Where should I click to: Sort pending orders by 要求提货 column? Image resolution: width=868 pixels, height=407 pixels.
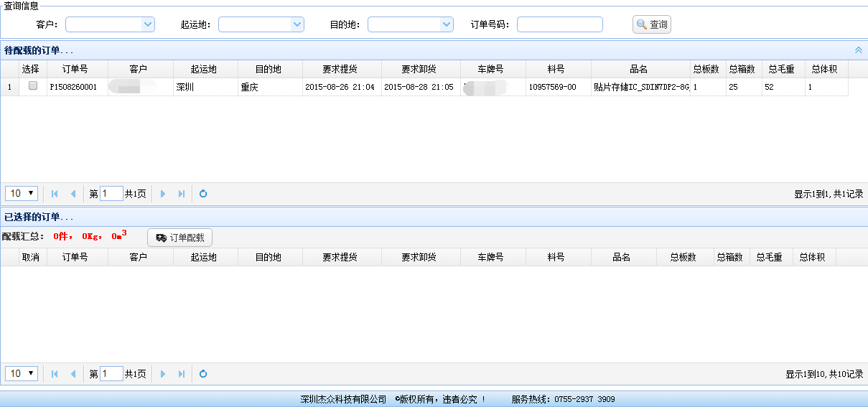click(x=341, y=69)
